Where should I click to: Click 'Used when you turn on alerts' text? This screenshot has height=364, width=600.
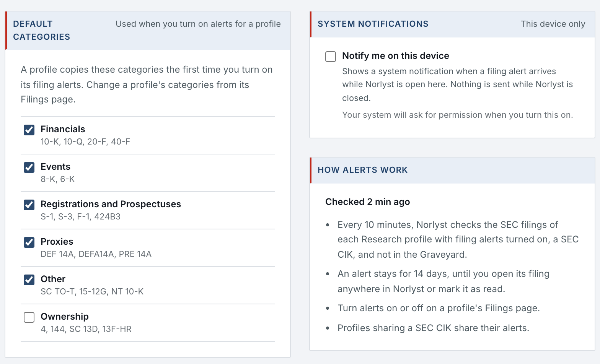pyautogui.click(x=198, y=24)
